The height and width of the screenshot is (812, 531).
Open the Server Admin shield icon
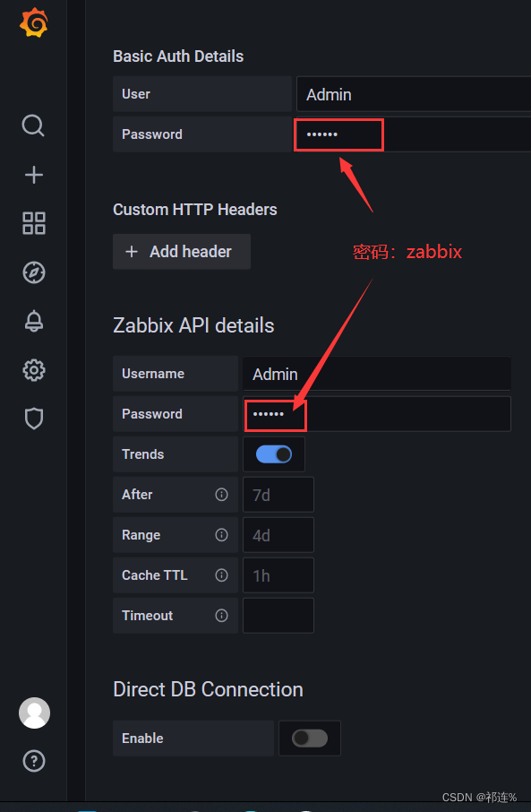(33, 419)
